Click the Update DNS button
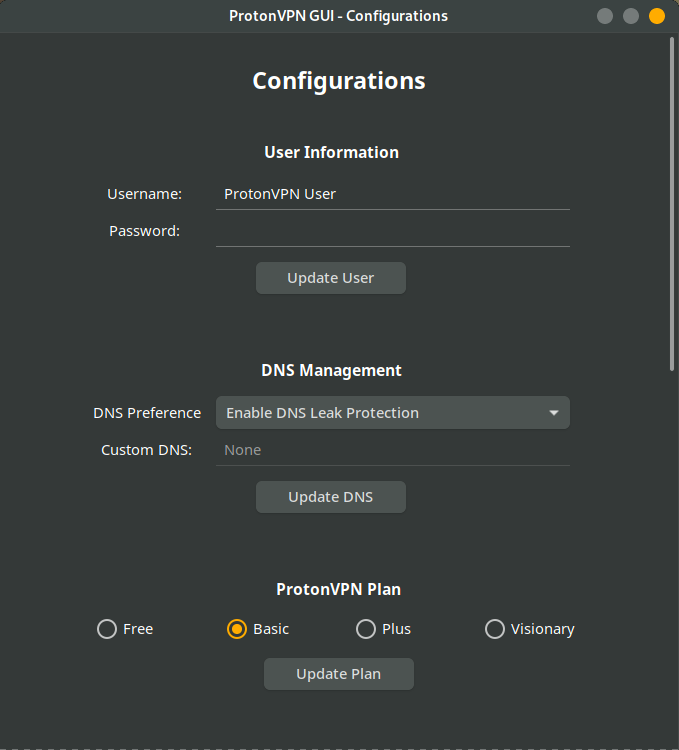This screenshot has height=750, width=679. [x=331, y=497]
